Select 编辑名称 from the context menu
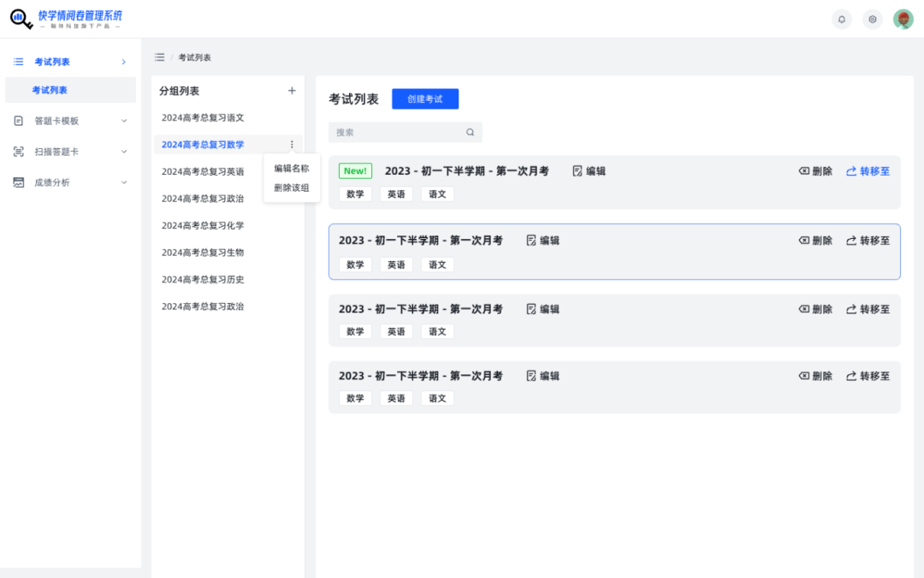Viewport: 924px width, 578px height. pyautogui.click(x=292, y=168)
